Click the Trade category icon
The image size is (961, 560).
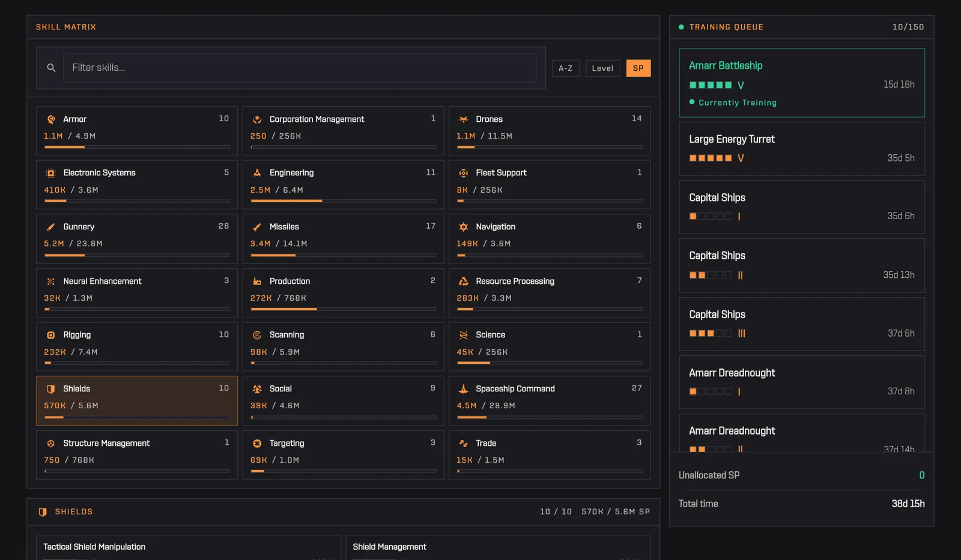click(x=463, y=443)
